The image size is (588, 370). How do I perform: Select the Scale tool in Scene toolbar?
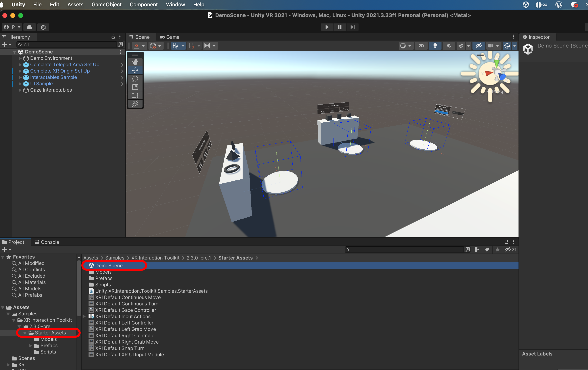[135, 87]
